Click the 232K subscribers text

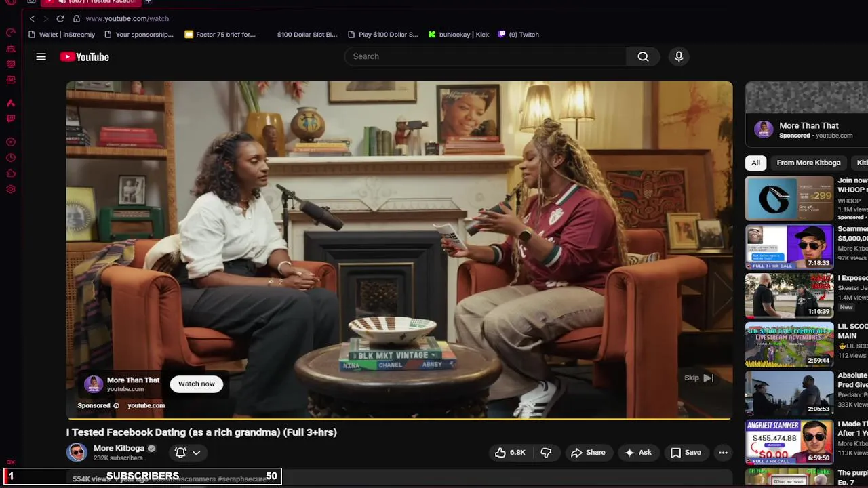click(118, 458)
